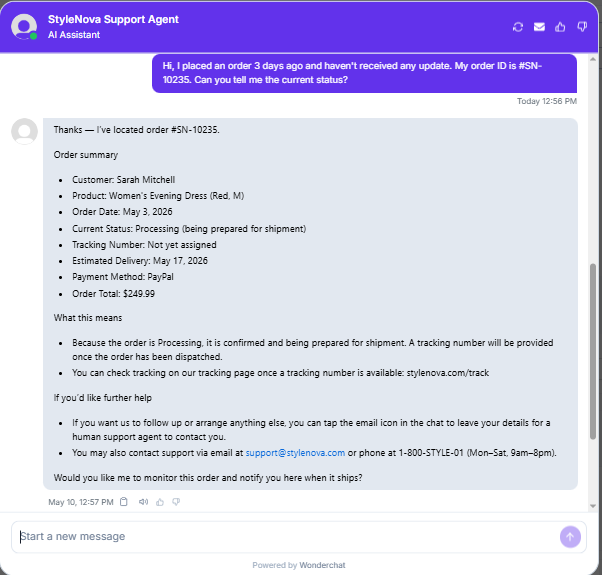Screen dimensions: 602x575
Task: Click the purple send arrow button
Action: (x=570, y=537)
